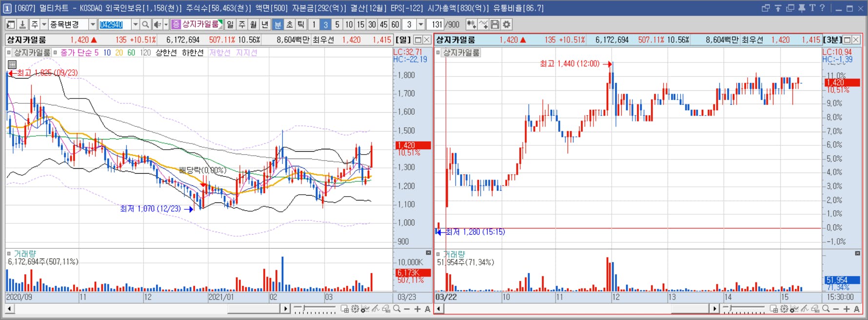This screenshot has height=320, width=868.
Task: Click the stock code input field 042940
Action: [x=115, y=24]
